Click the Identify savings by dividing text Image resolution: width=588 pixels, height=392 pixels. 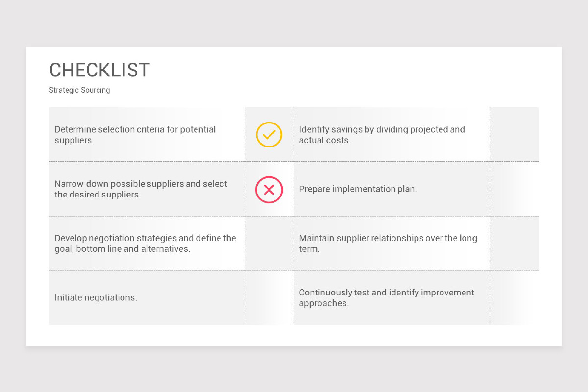(382, 135)
